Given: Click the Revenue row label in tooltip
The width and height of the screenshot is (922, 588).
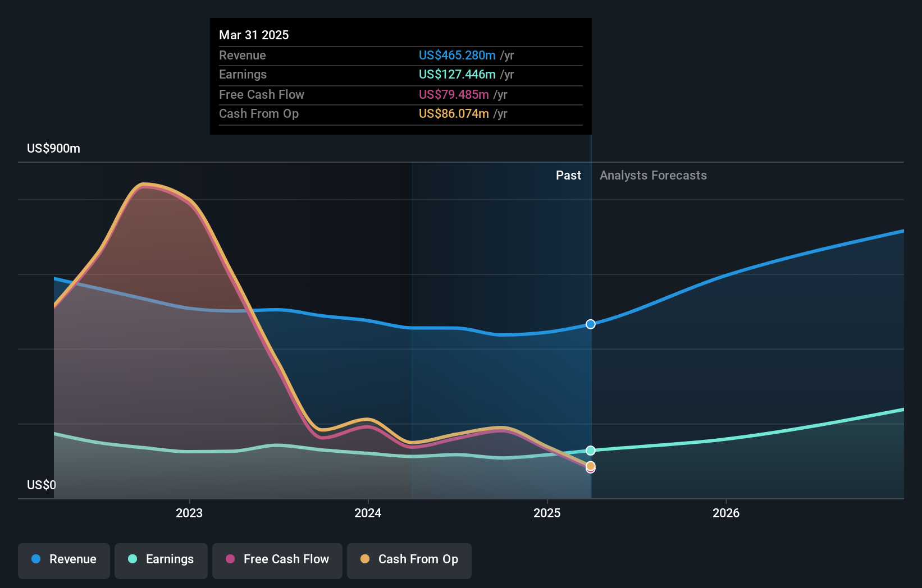Looking at the screenshot, I should 243,55.
